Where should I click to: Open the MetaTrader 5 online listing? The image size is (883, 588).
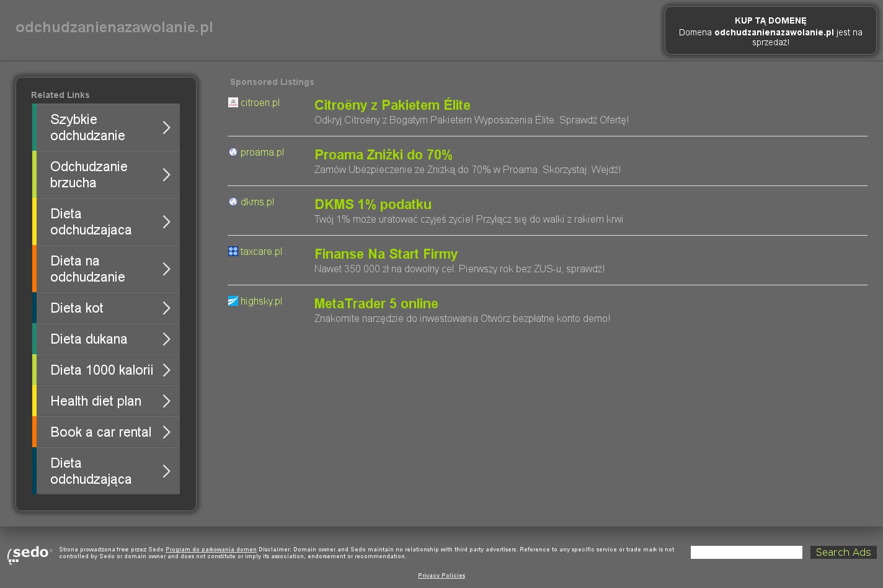click(376, 303)
